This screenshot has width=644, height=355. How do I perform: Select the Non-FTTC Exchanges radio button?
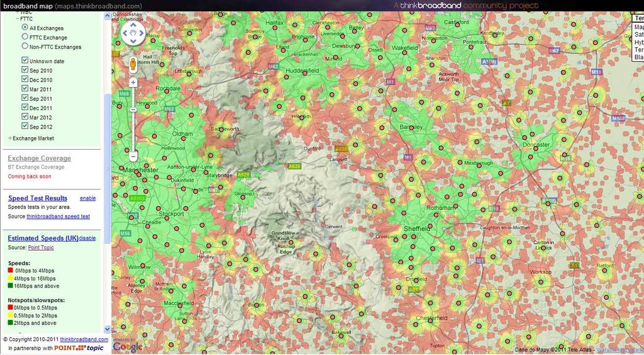click(25, 47)
